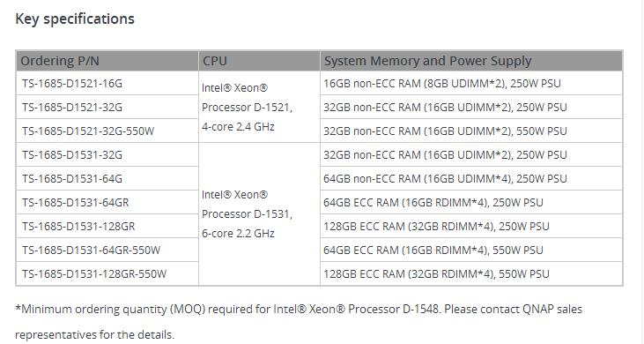The height and width of the screenshot is (344, 644).
Task: Select part number TS-1685-D1521-32G
Action: [x=107, y=108]
